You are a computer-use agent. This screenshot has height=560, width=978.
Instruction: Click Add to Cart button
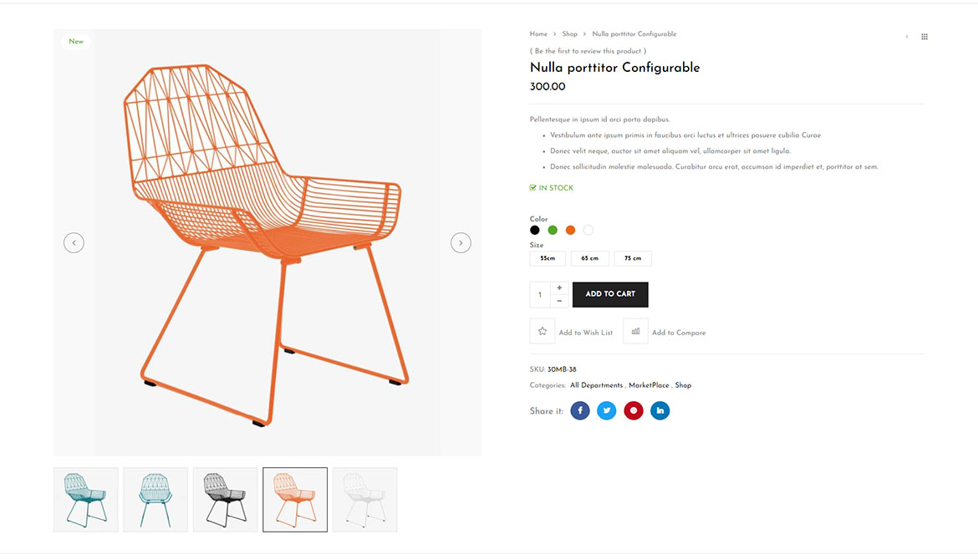coord(610,294)
